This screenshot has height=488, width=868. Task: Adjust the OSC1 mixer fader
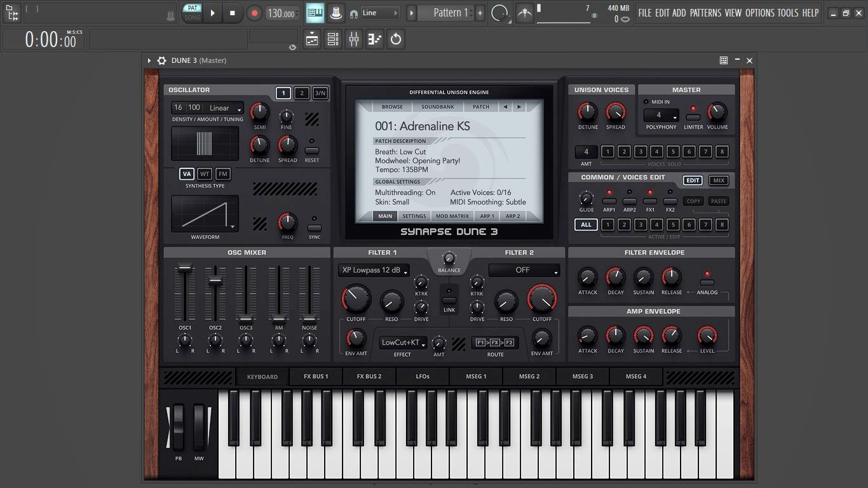click(185, 269)
